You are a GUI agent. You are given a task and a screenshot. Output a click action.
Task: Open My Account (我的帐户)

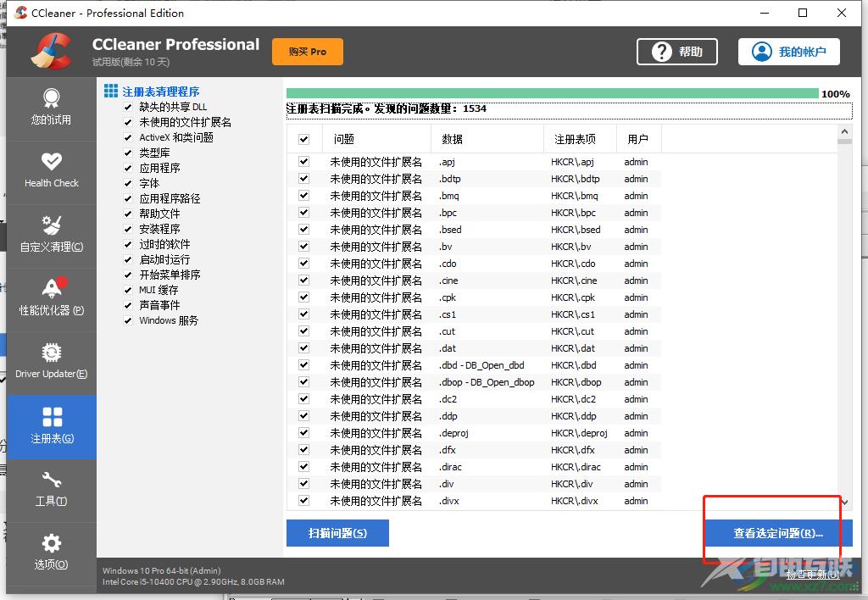coord(788,51)
